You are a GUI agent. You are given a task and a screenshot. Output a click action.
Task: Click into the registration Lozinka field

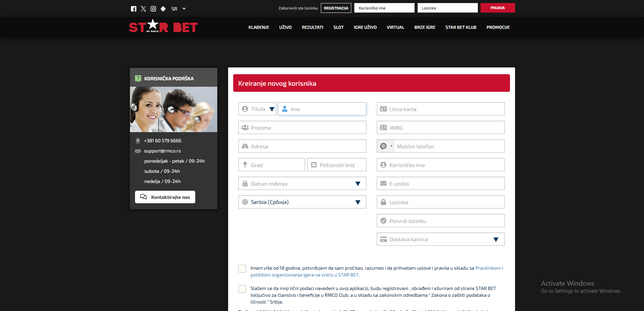pos(441,202)
